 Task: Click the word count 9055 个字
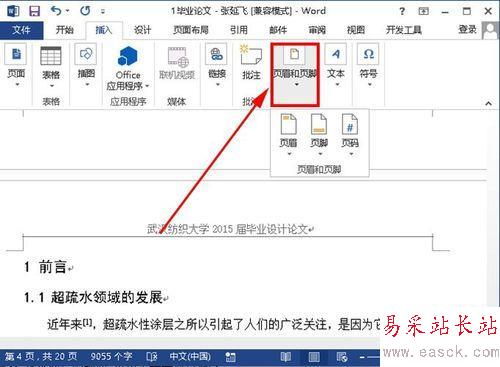tap(111, 356)
